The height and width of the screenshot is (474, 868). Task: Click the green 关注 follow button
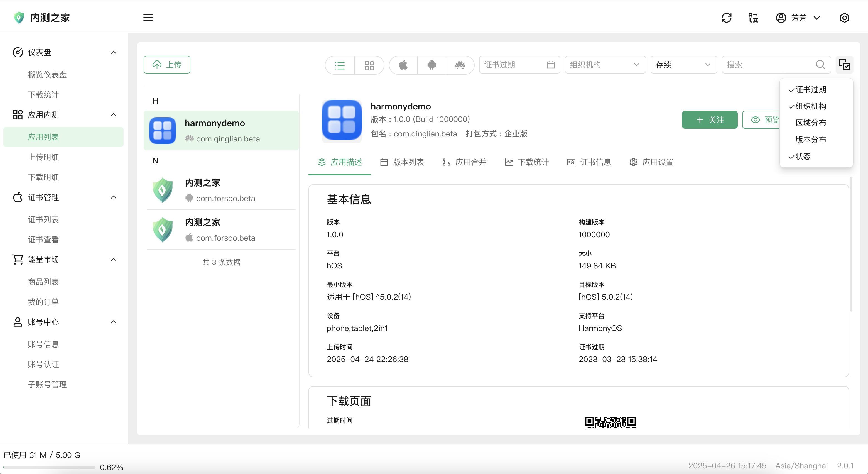coord(709,120)
